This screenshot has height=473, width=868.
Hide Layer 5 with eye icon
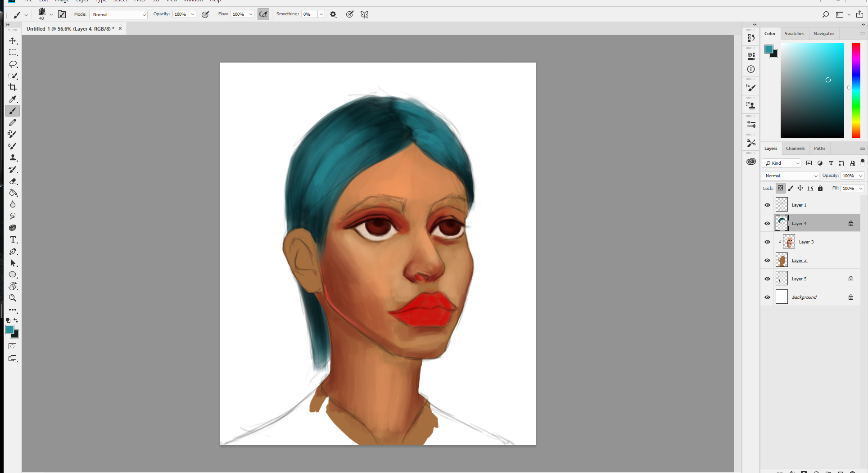tap(767, 279)
